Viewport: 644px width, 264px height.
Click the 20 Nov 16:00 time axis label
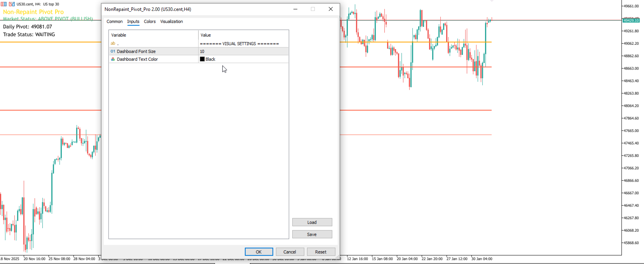35,259
